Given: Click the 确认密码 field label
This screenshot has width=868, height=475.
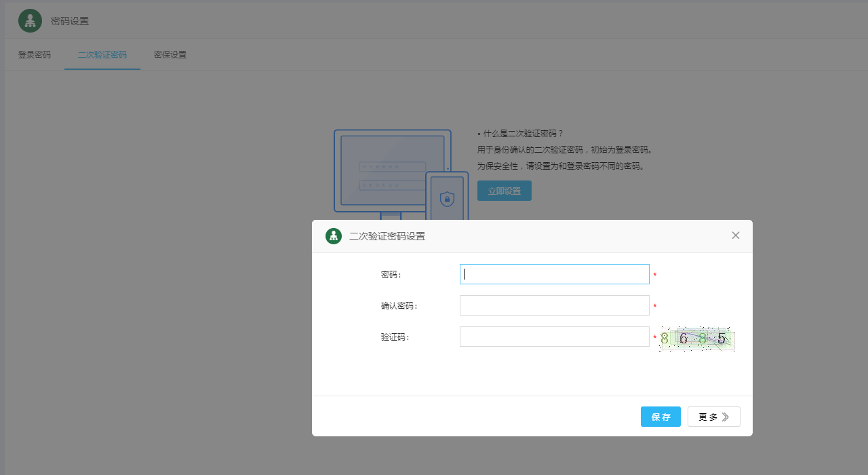Looking at the screenshot, I should pyautogui.click(x=399, y=306).
